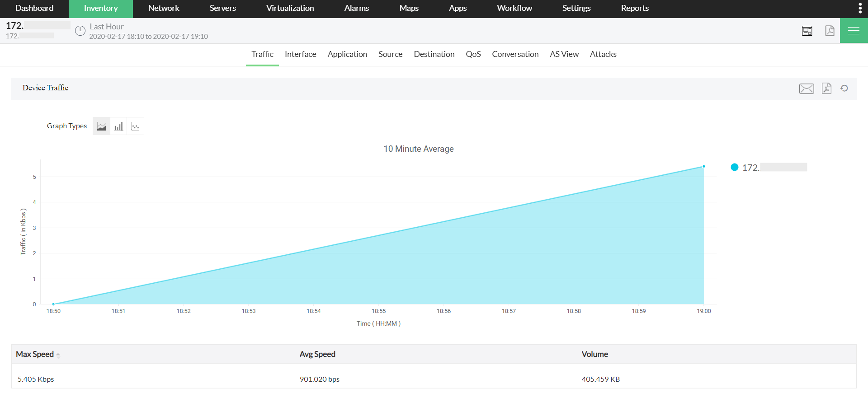
Task: Email the Device Traffic report via envelope icon
Action: (807, 89)
